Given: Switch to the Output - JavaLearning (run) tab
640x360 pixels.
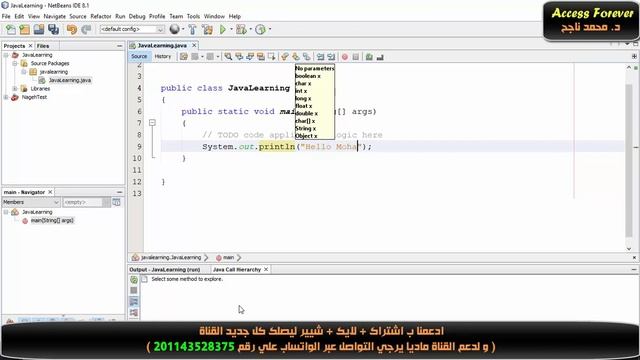Looking at the screenshot, I should [165, 269].
